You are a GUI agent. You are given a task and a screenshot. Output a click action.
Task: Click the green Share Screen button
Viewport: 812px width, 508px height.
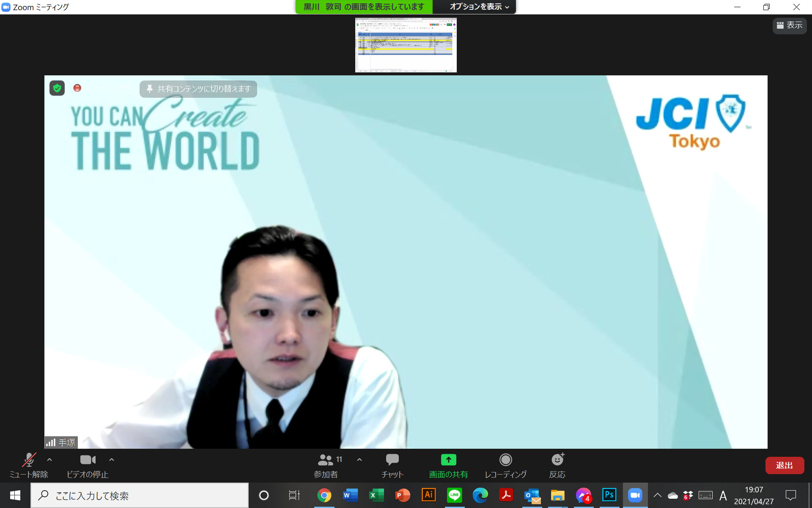pos(448,465)
